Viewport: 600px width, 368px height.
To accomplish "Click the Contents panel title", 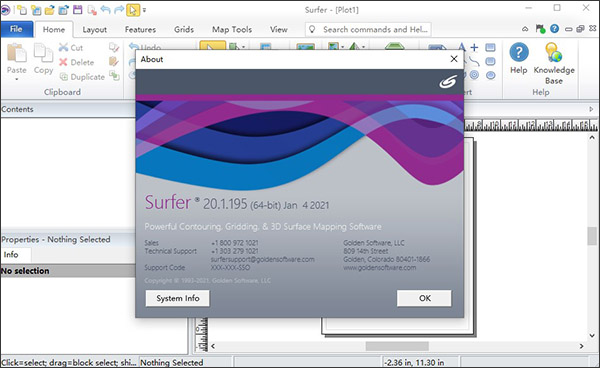I will point(17,109).
